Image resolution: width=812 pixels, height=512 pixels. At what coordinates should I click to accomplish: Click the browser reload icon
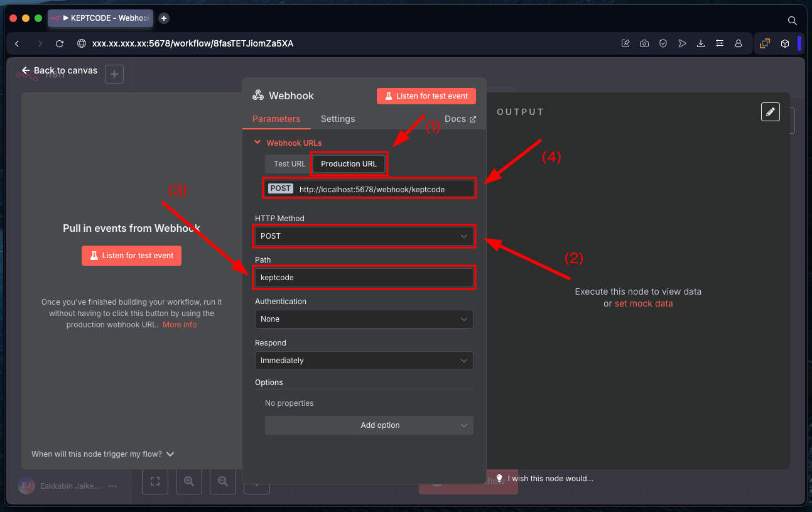(x=60, y=44)
